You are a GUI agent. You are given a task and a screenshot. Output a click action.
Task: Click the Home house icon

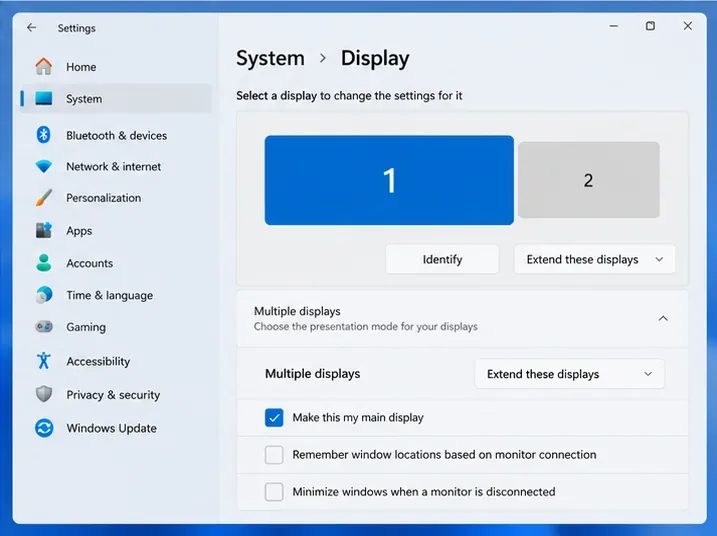point(44,66)
